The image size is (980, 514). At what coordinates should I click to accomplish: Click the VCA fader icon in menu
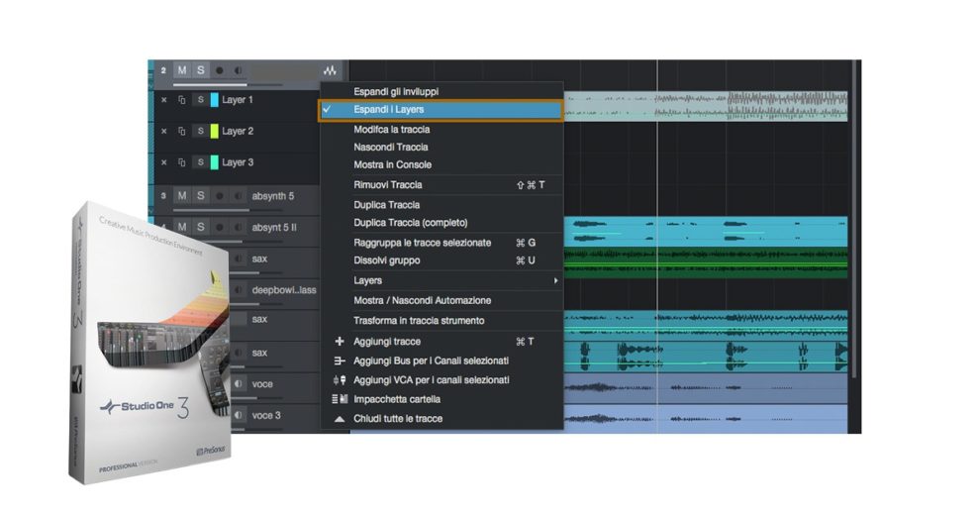tap(340, 380)
